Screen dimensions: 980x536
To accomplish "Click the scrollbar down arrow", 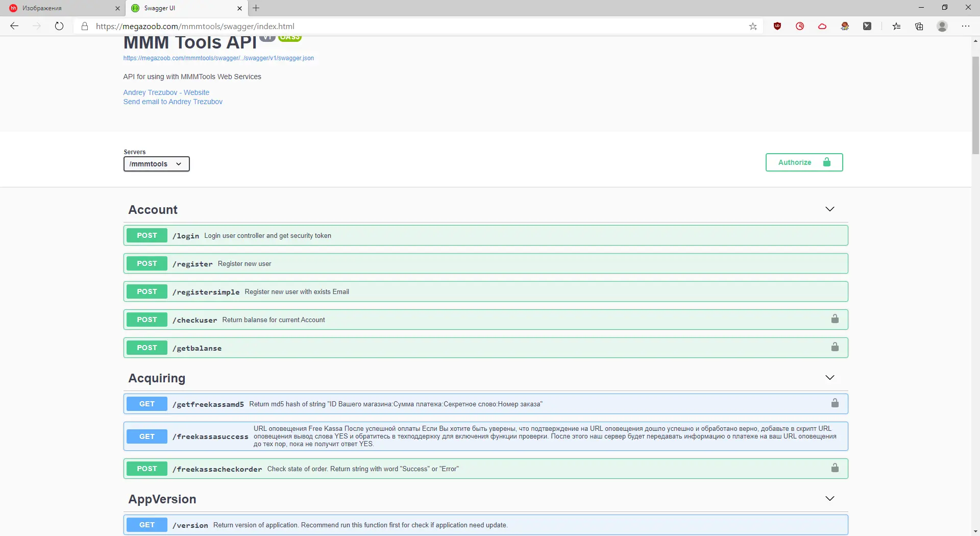I will [976, 531].
